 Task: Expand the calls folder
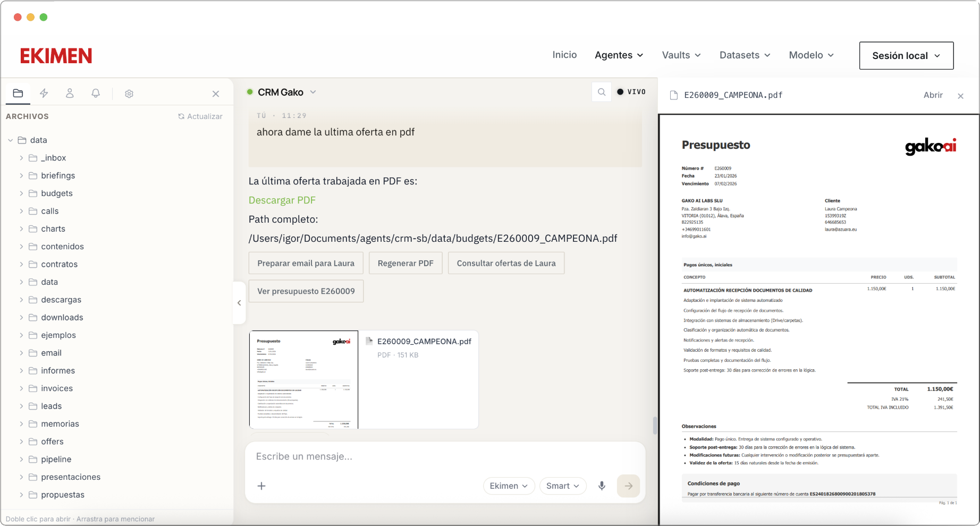pyautogui.click(x=21, y=211)
